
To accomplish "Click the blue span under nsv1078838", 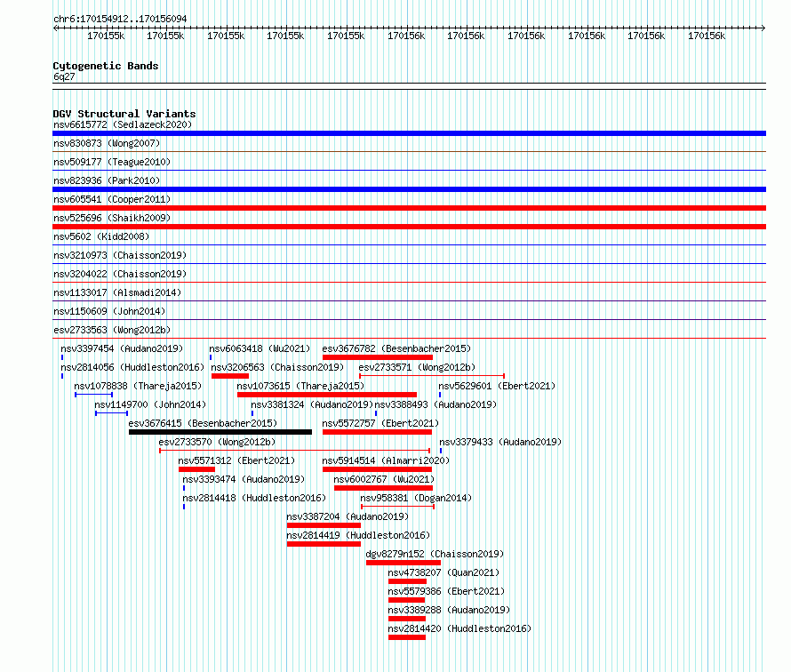I will pyautogui.click(x=94, y=394).
